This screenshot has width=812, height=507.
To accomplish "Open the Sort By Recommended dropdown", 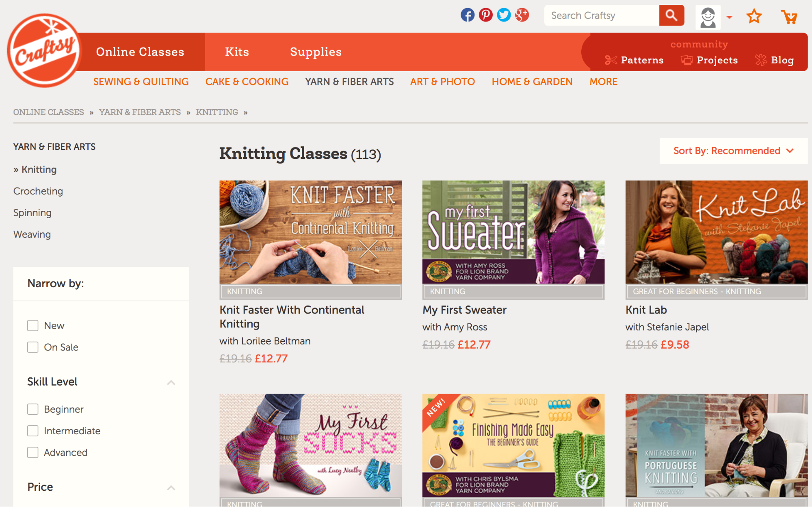I will pos(734,151).
